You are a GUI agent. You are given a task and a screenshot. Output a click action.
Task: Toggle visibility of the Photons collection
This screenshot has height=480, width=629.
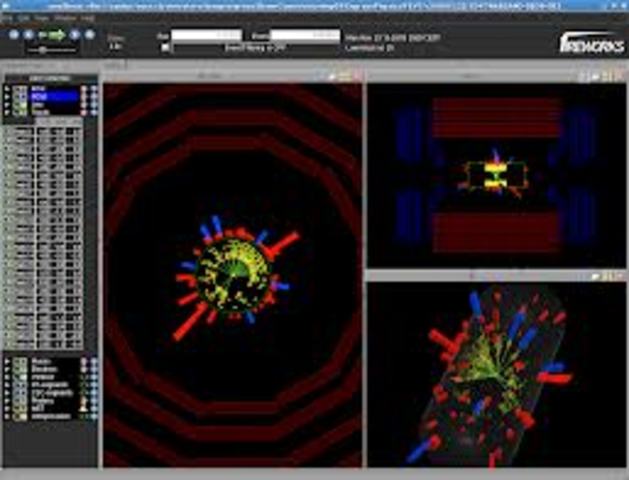click(x=19, y=401)
